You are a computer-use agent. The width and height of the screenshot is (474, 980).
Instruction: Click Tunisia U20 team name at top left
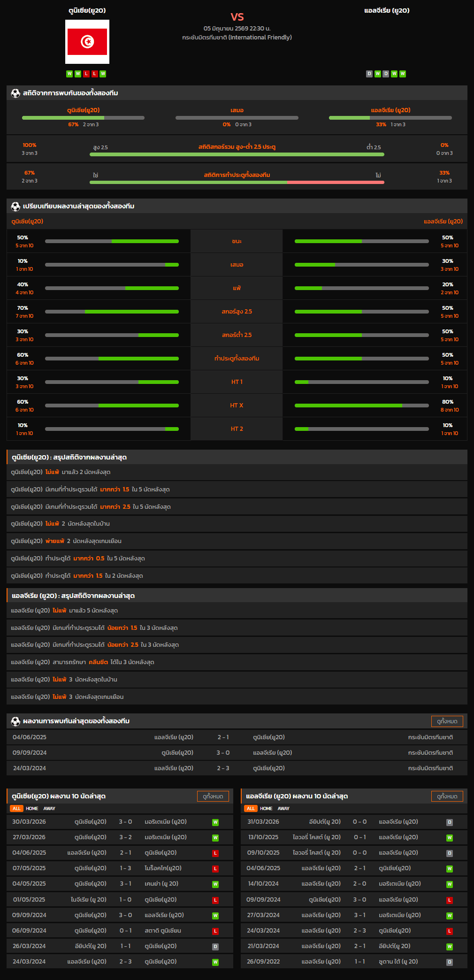tap(87, 10)
